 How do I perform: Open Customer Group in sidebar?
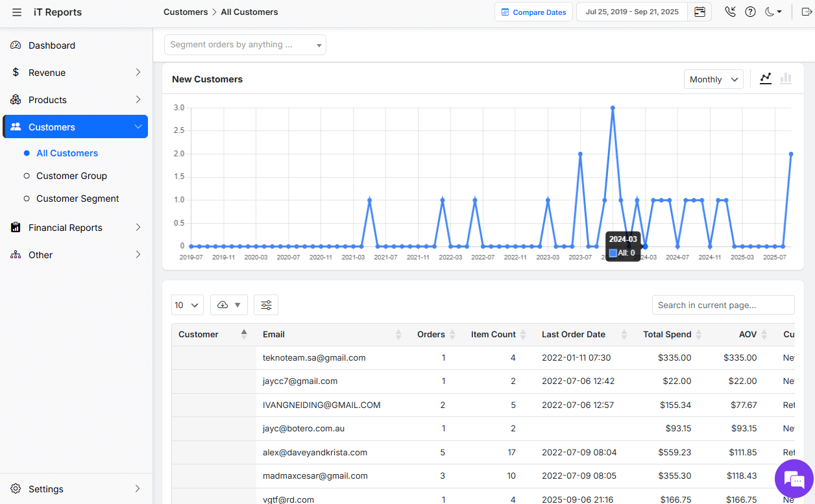(x=71, y=176)
